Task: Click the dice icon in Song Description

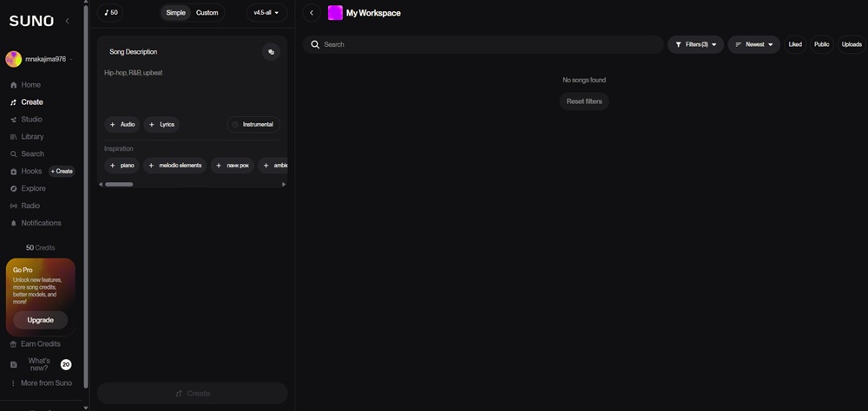Action: click(x=271, y=52)
